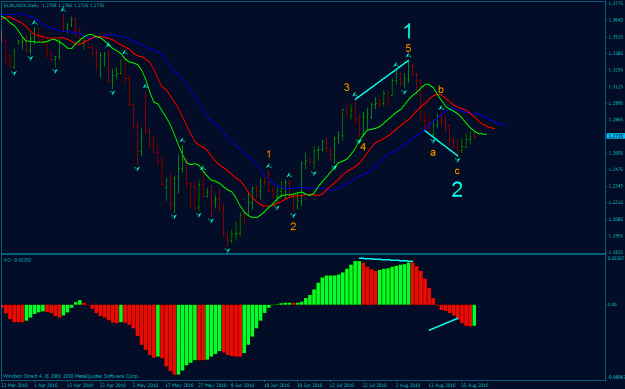Click the up fractal arrow above wave 5 peak
This screenshot has height=389, width=625.
(409, 56)
